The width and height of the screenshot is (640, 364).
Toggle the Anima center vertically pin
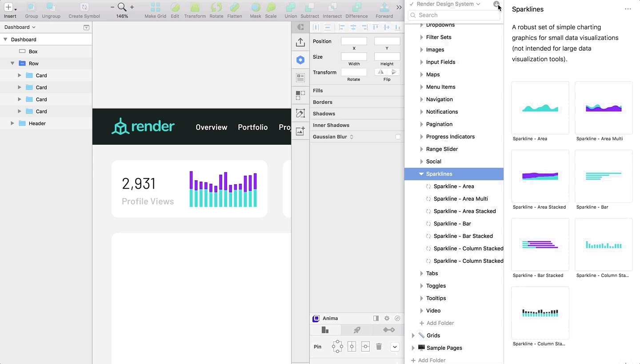tap(365, 347)
